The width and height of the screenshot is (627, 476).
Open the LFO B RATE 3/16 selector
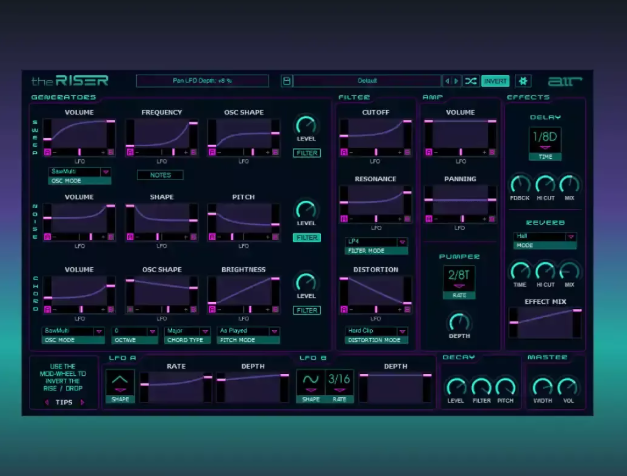339,386
